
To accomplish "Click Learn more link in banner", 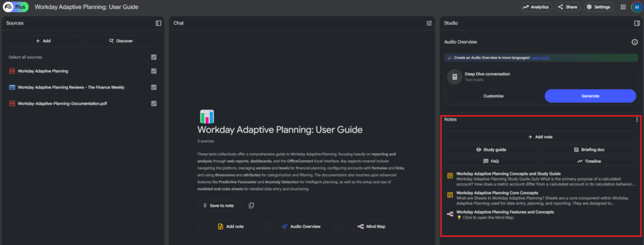I will tap(540, 58).
